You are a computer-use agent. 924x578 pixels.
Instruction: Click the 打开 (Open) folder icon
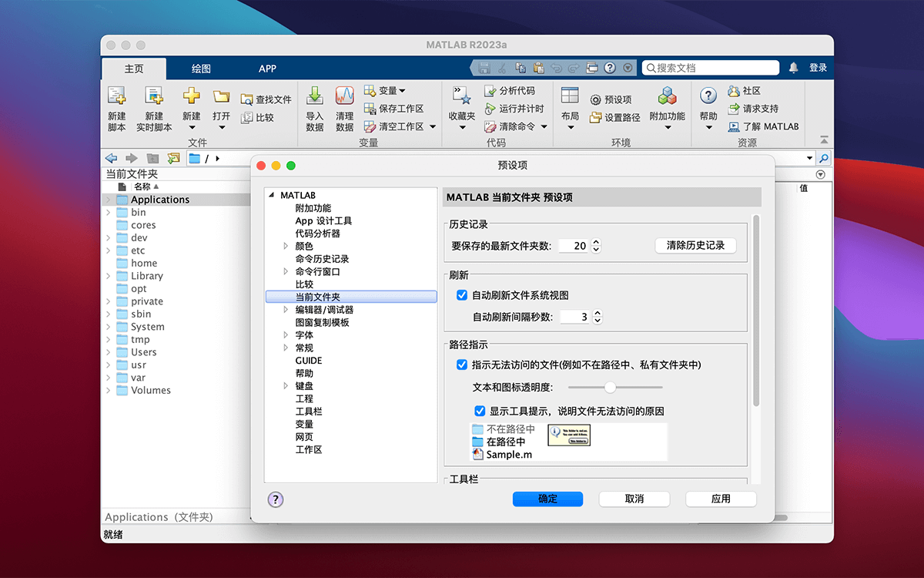[222, 96]
